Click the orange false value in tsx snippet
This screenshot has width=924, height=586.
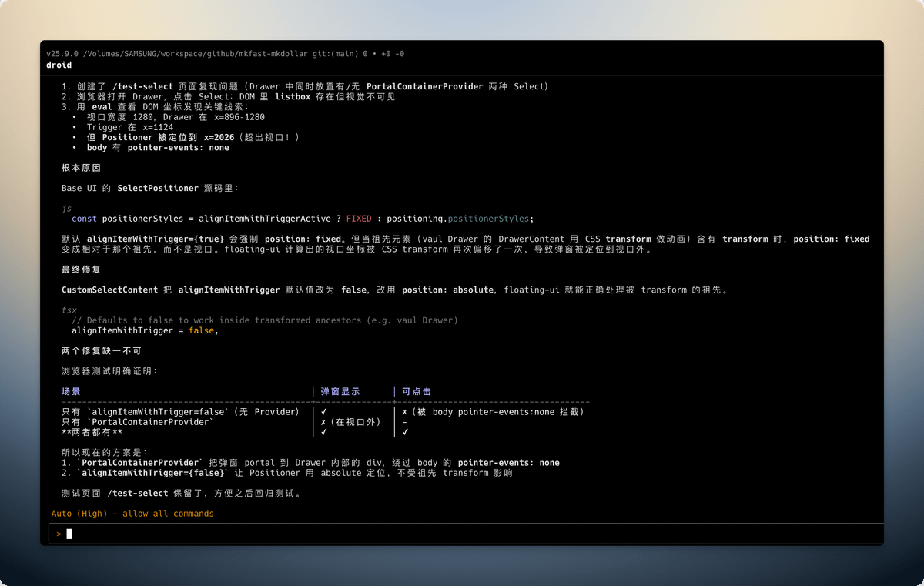(203, 330)
